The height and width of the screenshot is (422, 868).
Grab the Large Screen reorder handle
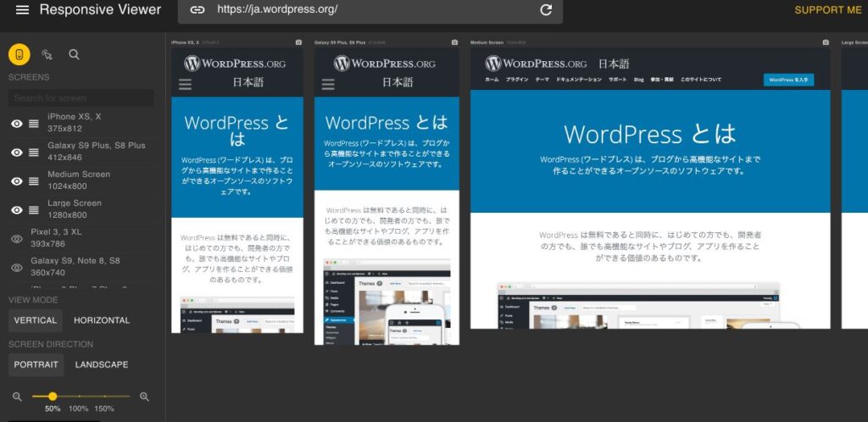point(34,209)
